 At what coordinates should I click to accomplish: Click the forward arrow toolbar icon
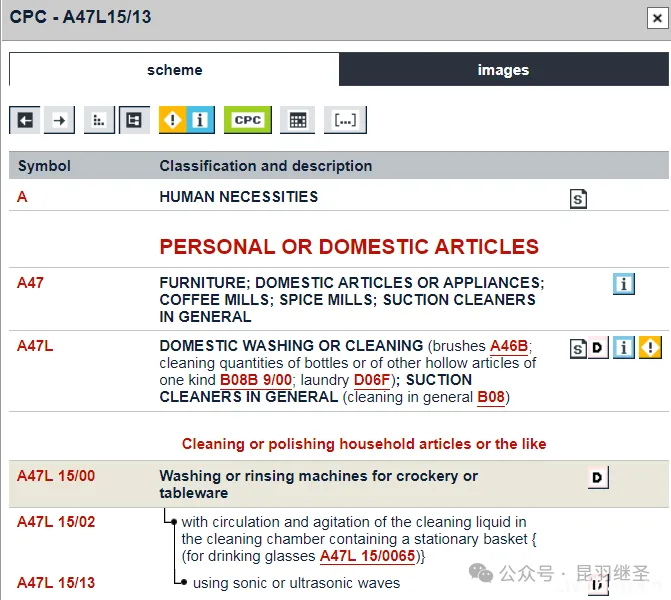coord(59,120)
